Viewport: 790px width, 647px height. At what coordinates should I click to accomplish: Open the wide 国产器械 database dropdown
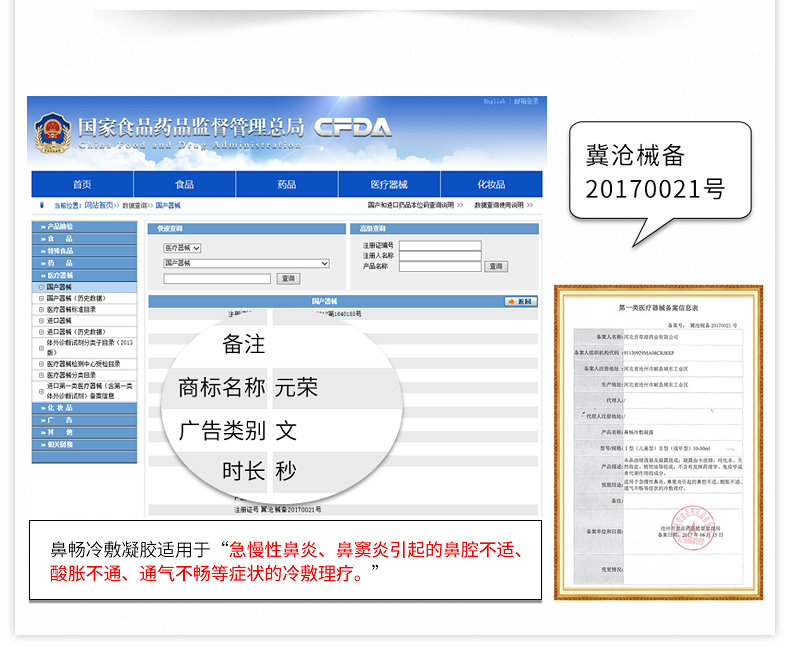click(246, 263)
